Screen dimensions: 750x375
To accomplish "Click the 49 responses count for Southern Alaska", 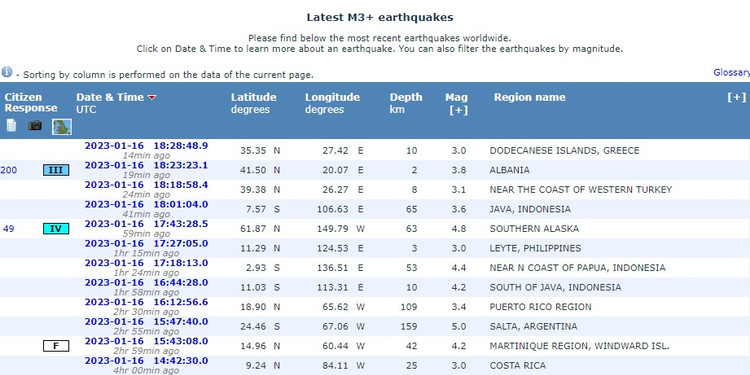I will [9, 229].
